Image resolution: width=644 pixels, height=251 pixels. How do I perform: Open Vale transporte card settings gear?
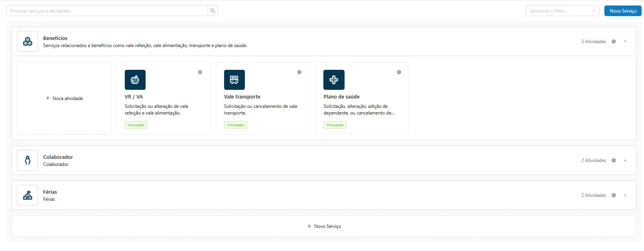tap(299, 72)
